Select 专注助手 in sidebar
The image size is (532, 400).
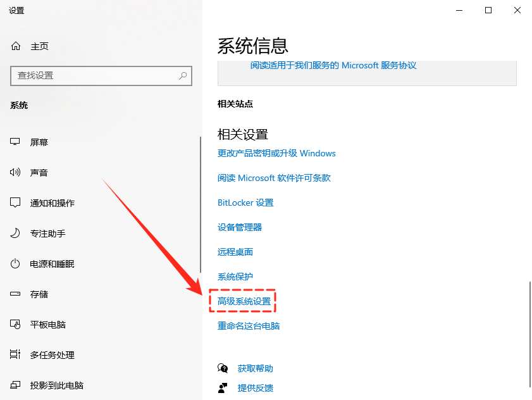48,234
